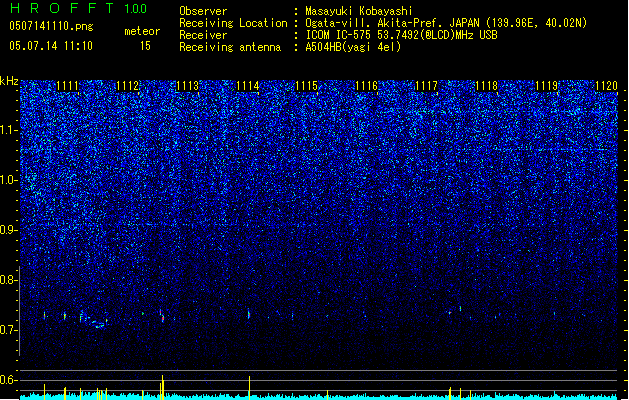Select the filename 0507141110.png
629x400 pixels.
(51, 26)
